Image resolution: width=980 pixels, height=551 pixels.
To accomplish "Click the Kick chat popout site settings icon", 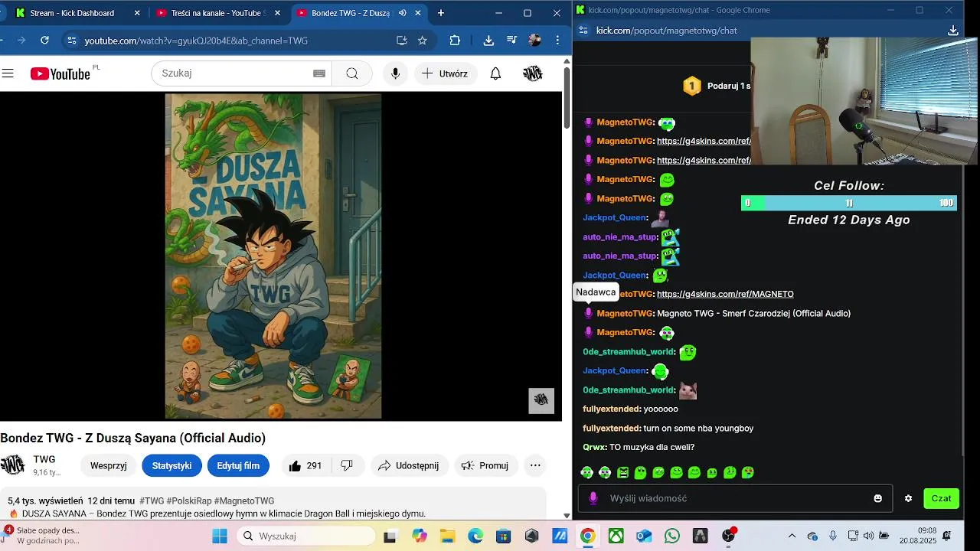I will coord(583,31).
